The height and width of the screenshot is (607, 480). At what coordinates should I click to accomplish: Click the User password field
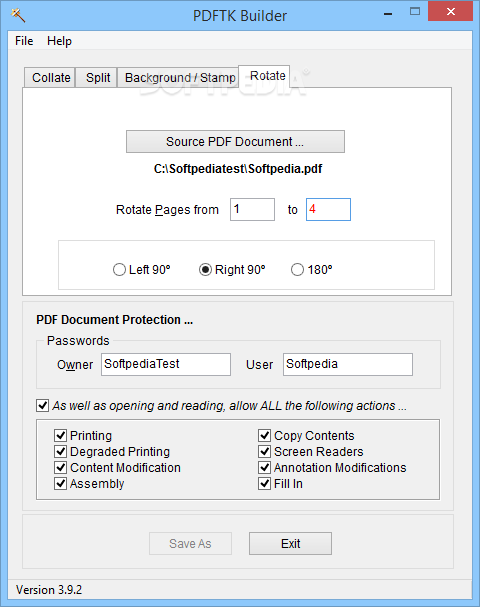[348, 364]
